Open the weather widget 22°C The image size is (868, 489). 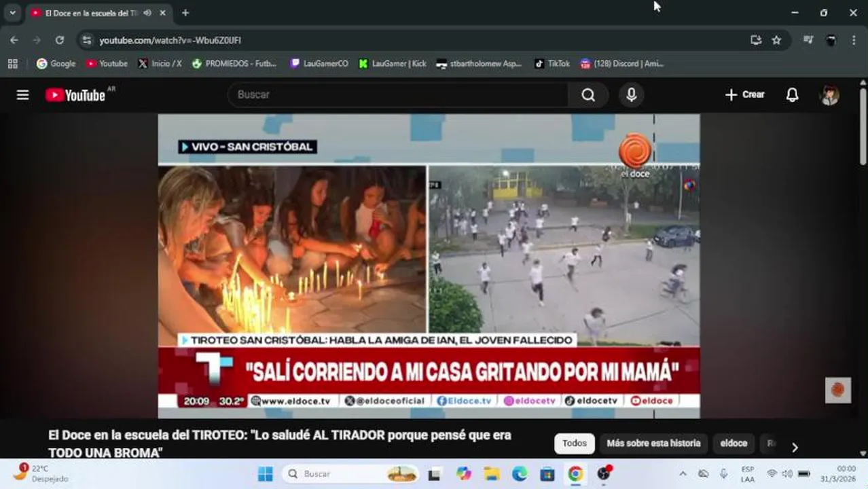click(x=41, y=473)
